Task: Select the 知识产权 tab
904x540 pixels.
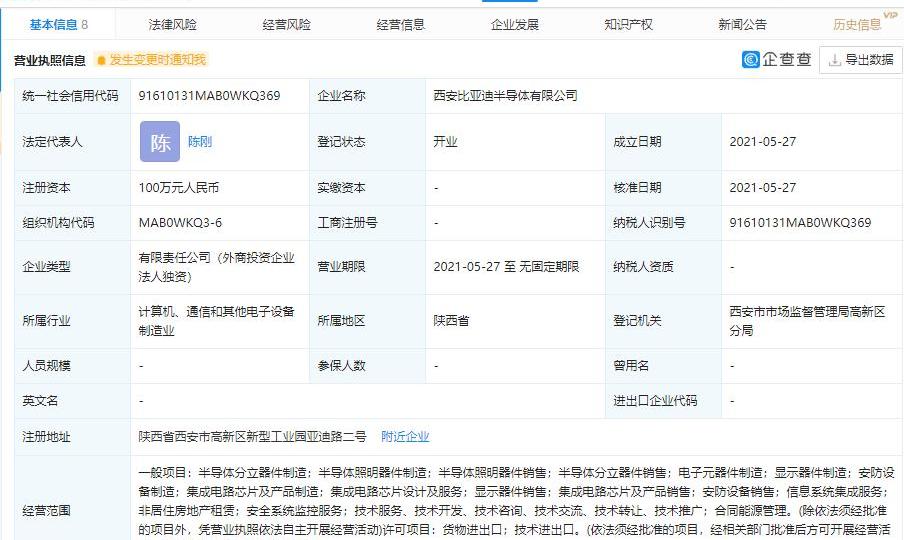Action: (628, 24)
